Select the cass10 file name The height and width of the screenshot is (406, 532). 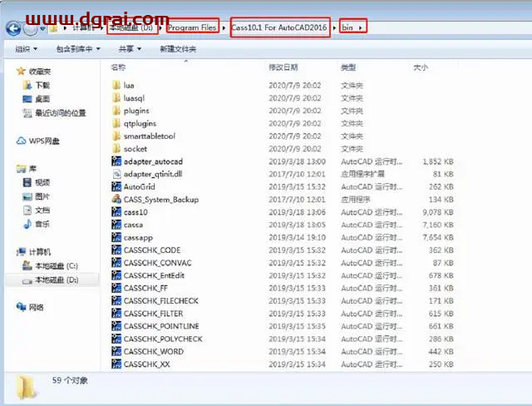[135, 212]
